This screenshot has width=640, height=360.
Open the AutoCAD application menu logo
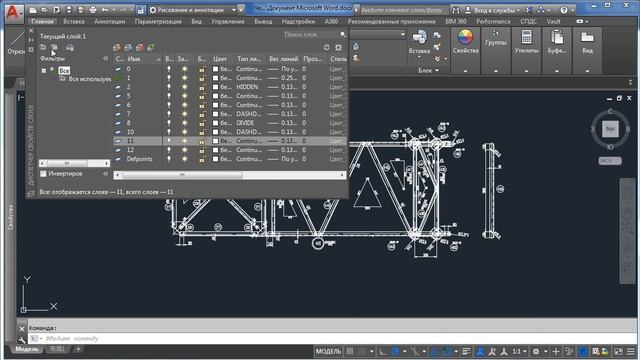coord(14,13)
